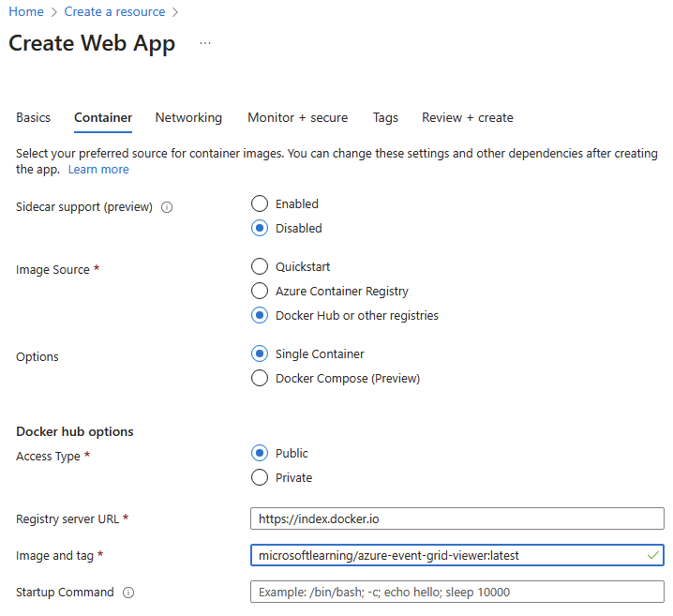Choose Docker Hub or other registries
This screenshot has height=616, width=673.
pyautogui.click(x=260, y=315)
